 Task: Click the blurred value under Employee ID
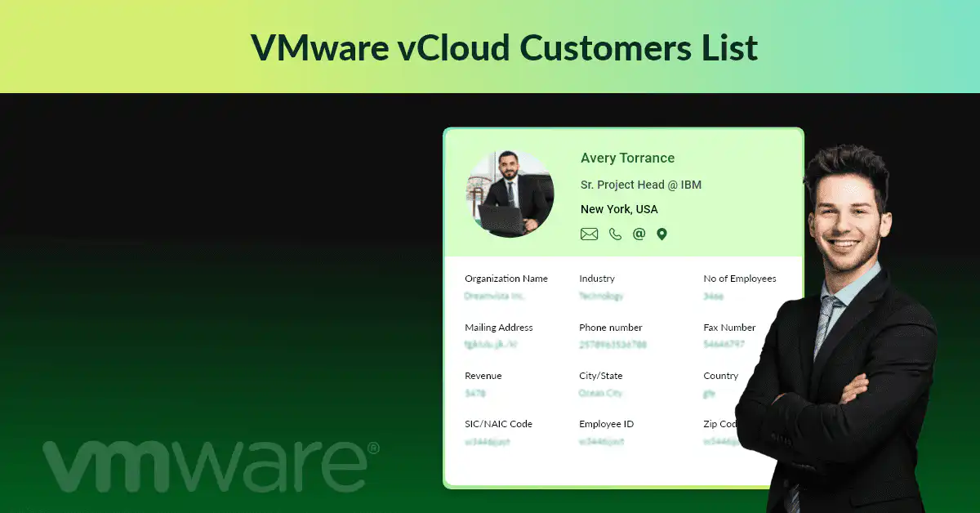pos(602,441)
